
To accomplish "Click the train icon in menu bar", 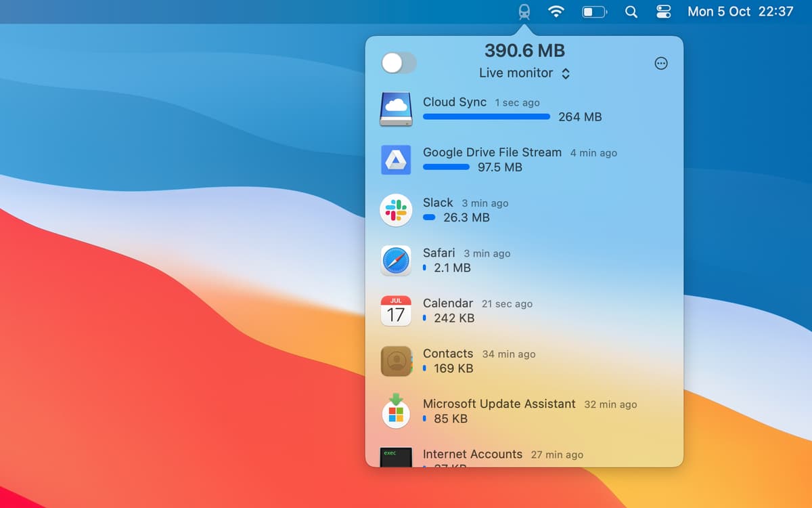I will [x=524, y=12].
